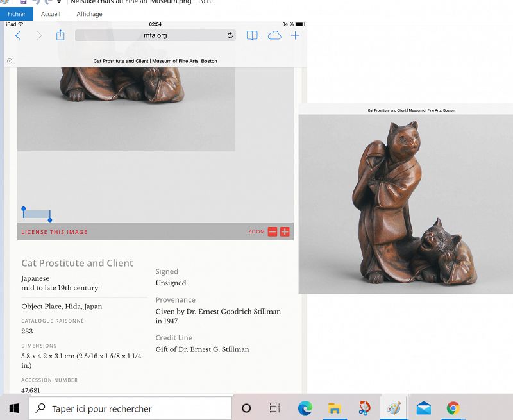Select the Paint taskbar icon
The width and height of the screenshot is (513, 420).
coord(394,408)
